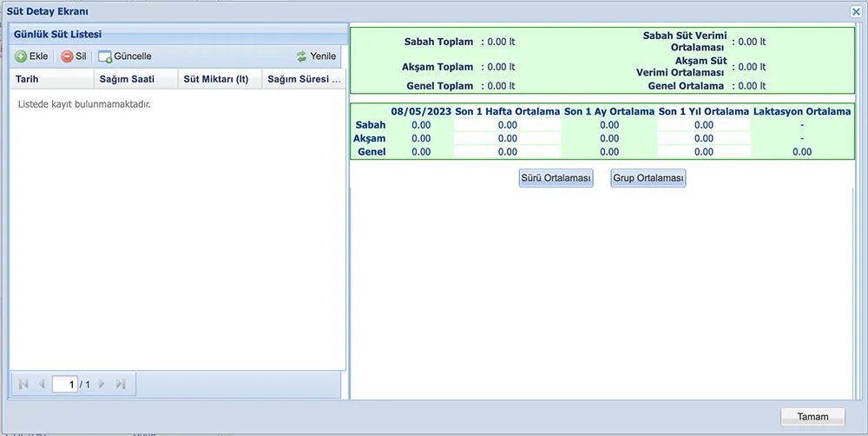Click the page number input field
The width and height of the screenshot is (868, 436).
pyautogui.click(x=64, y=384)
